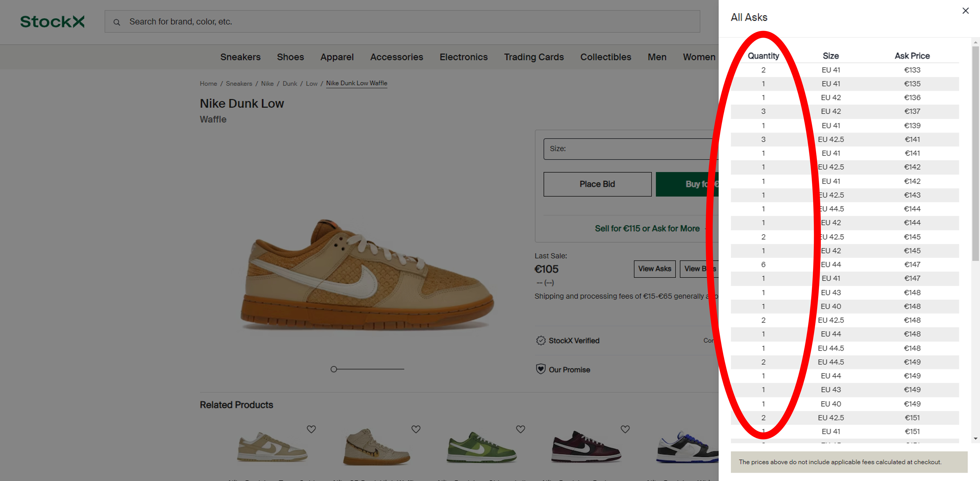Viewport: 980px width, 481px height.
Task: Select the quantity 6 cell for EU 44
Action: click(x=763, y=264)
